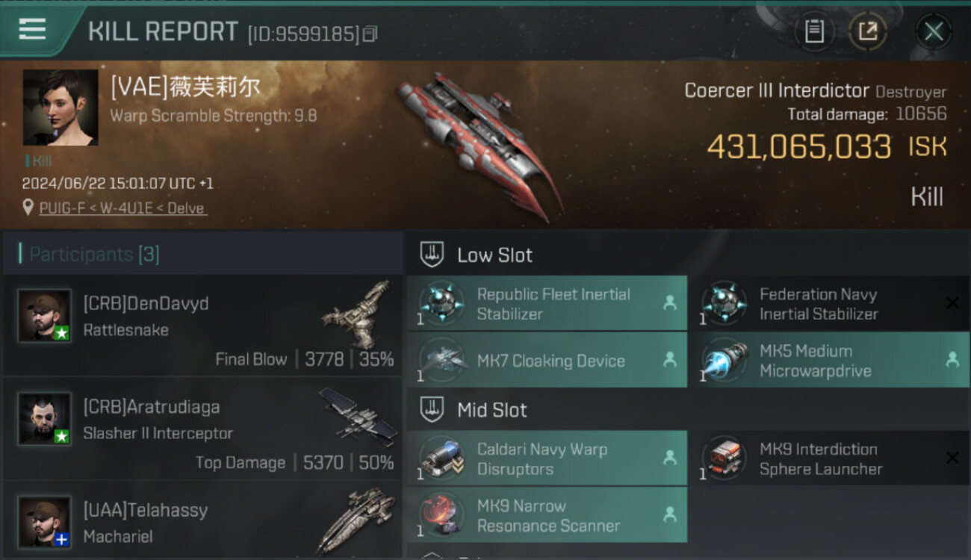Select Republic Fleet Inertial Stabilizer module icon
The image size is (971, 560).
tap(441, 303)
